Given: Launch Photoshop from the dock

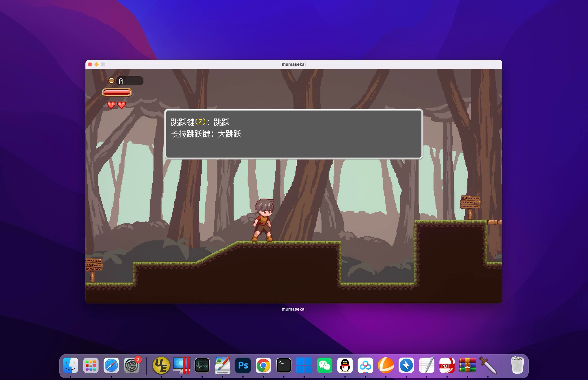Looking at the screenshot, I should coord(243,365).
